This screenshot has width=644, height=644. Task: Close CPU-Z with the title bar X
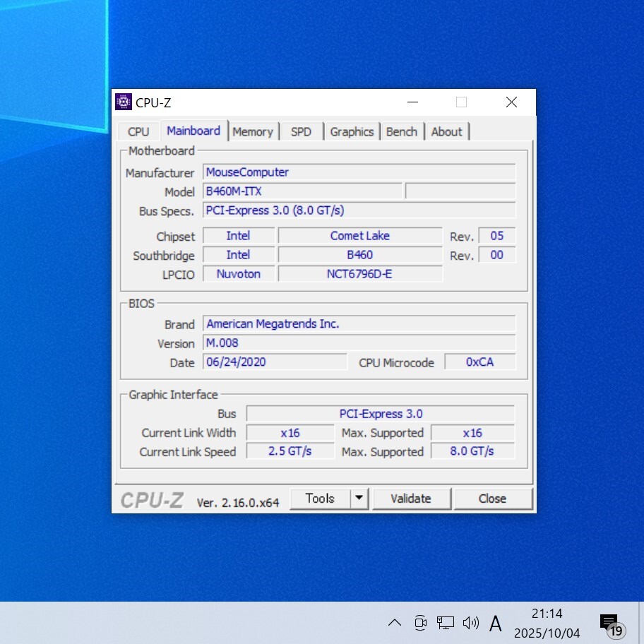coord(511,102)
